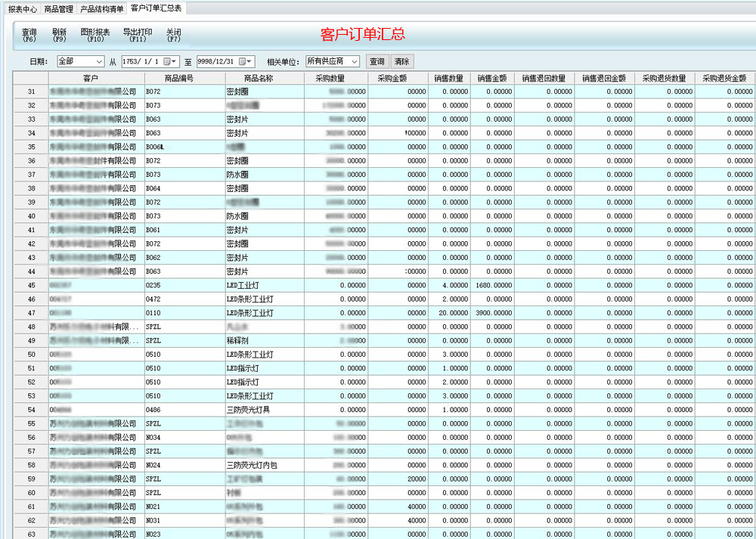Viewport: 756px width, 539px height.
Task: Click 导出打印 (F11) in the toolbar
Action: click(x=138, y=36)
